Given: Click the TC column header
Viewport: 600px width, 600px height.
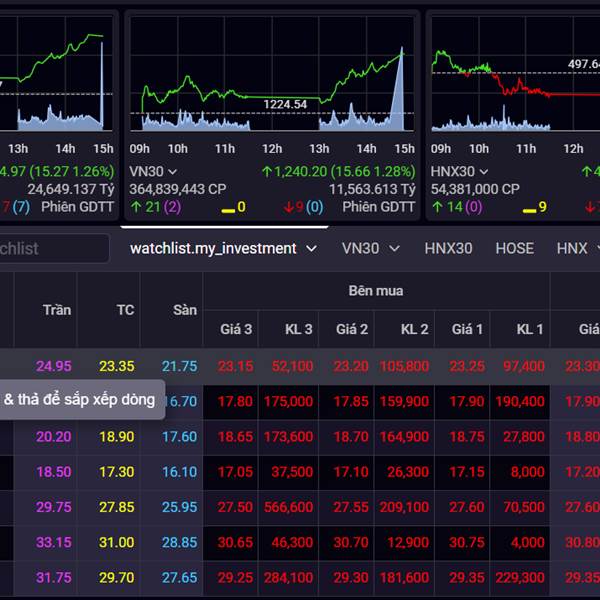Looking at the screenshot, I should coord(126,310).
